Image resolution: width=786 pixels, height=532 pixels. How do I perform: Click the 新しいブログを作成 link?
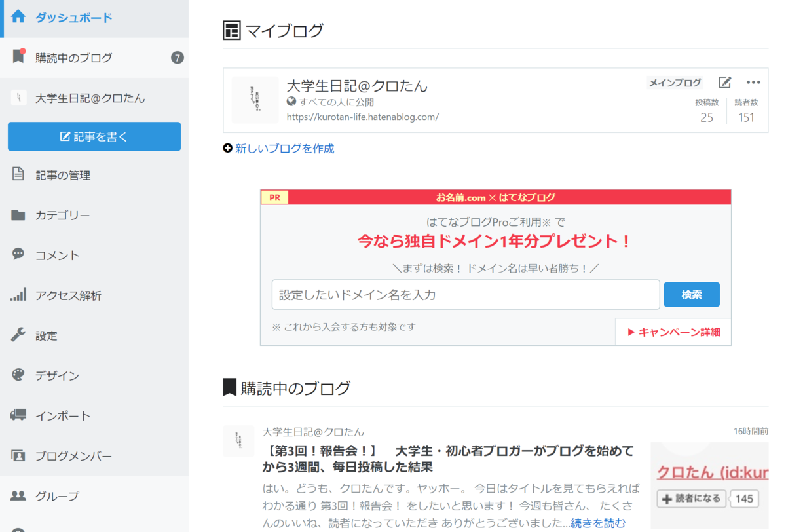[284, 149]
